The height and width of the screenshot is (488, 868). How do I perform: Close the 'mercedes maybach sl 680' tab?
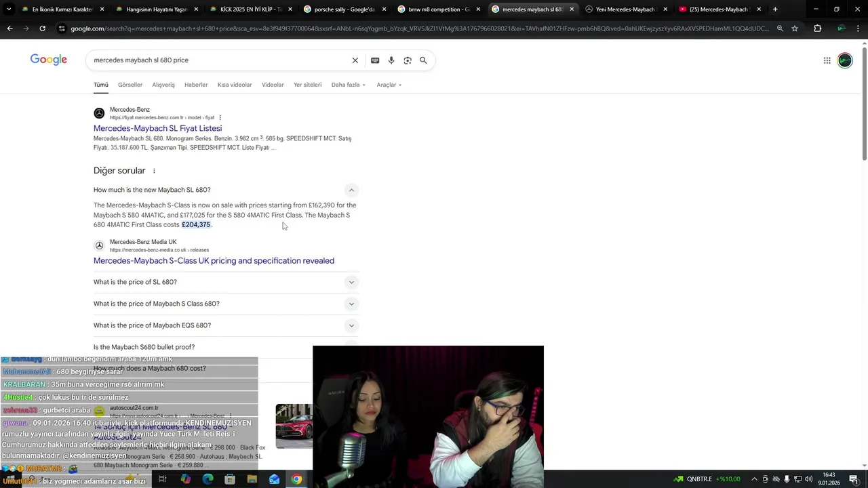572,9
